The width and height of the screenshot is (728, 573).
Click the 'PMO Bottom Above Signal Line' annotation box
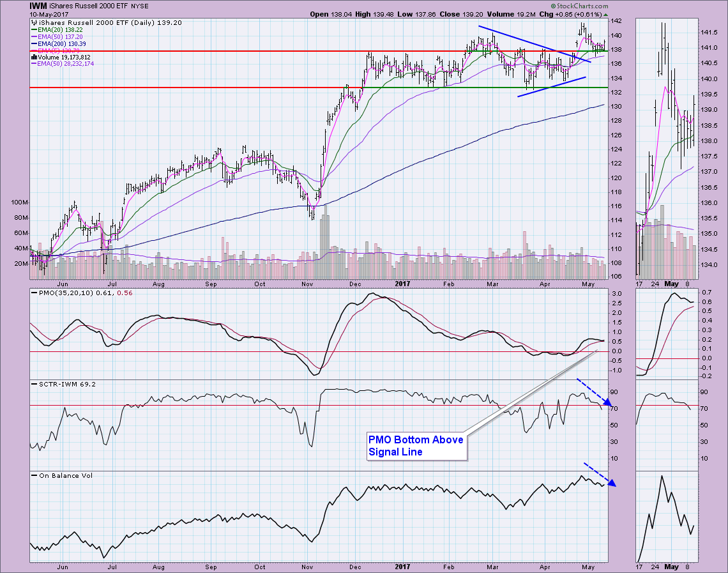416,446
